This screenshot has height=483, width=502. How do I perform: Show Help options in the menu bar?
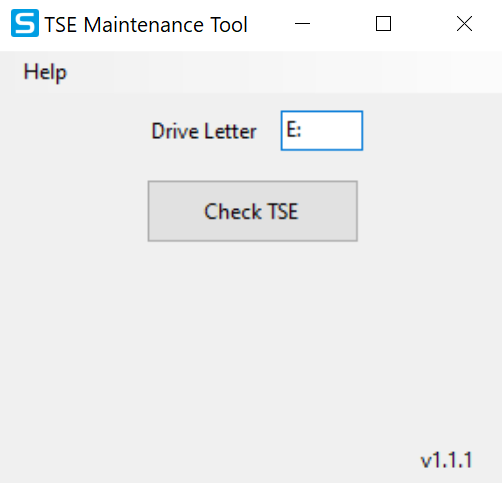pyautogui.click(x=45, y=72)
